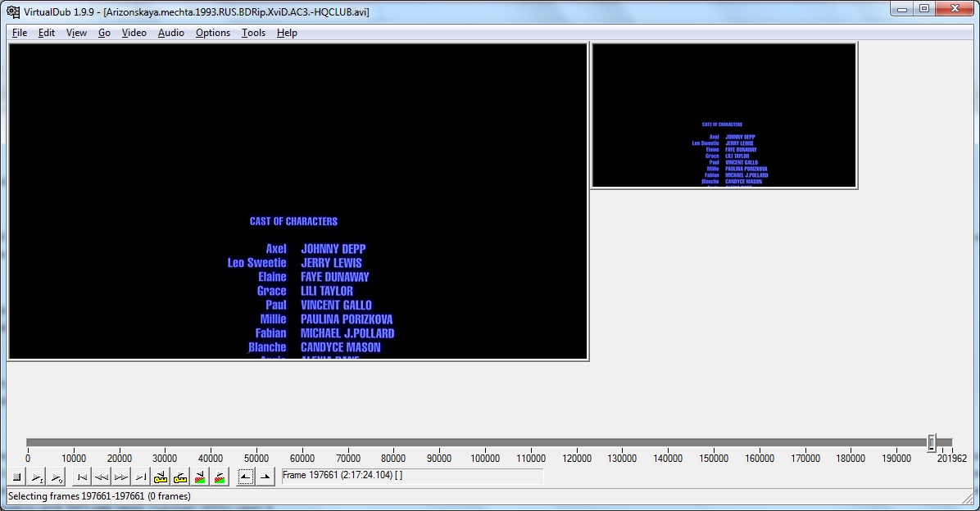This screenshot has width=980, height=511.
Task: Step forward one frame
Action: pos(121,477)
